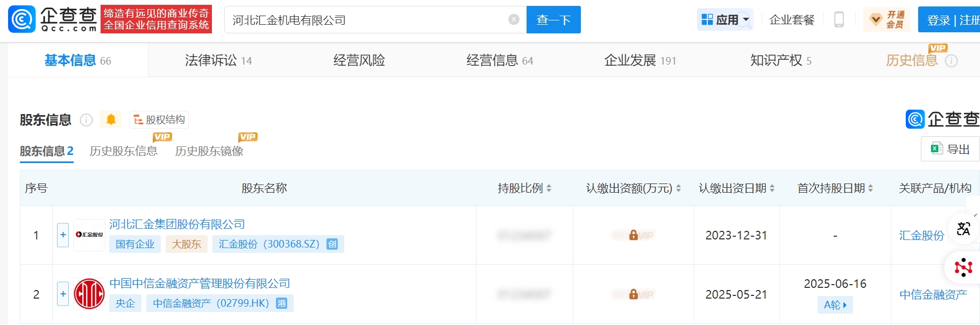
Task: Click the 国有企业 tag
Action: point(135,244)
